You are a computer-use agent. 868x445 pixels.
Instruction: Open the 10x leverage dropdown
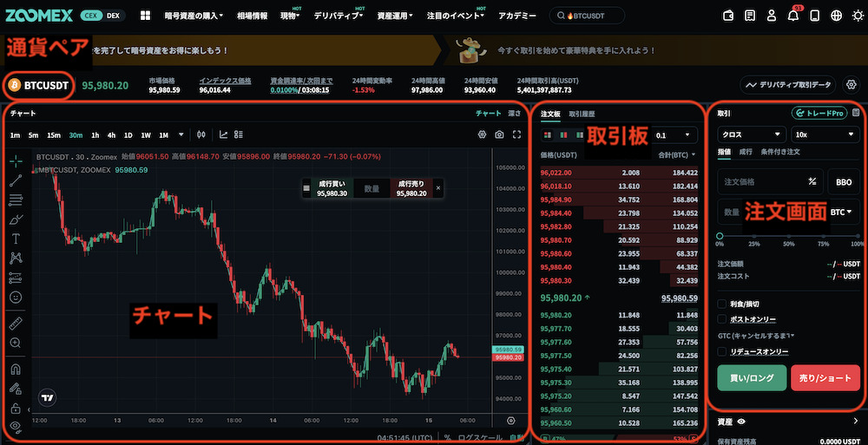(825, 134)
